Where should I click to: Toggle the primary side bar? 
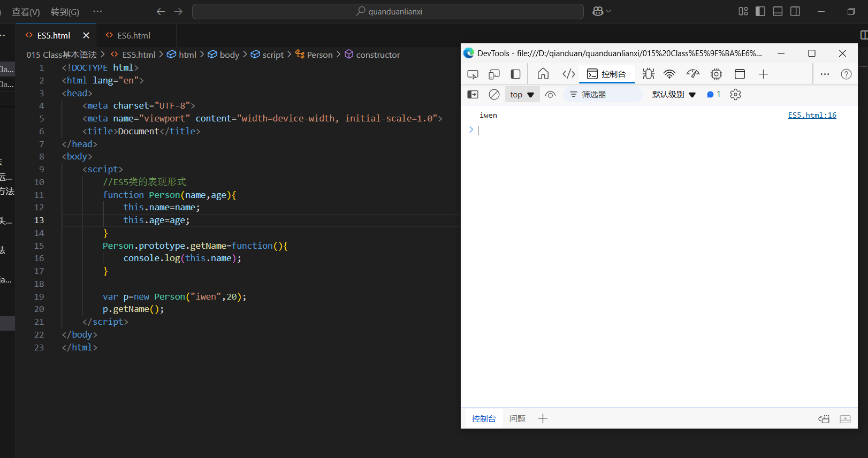(760, 11)
